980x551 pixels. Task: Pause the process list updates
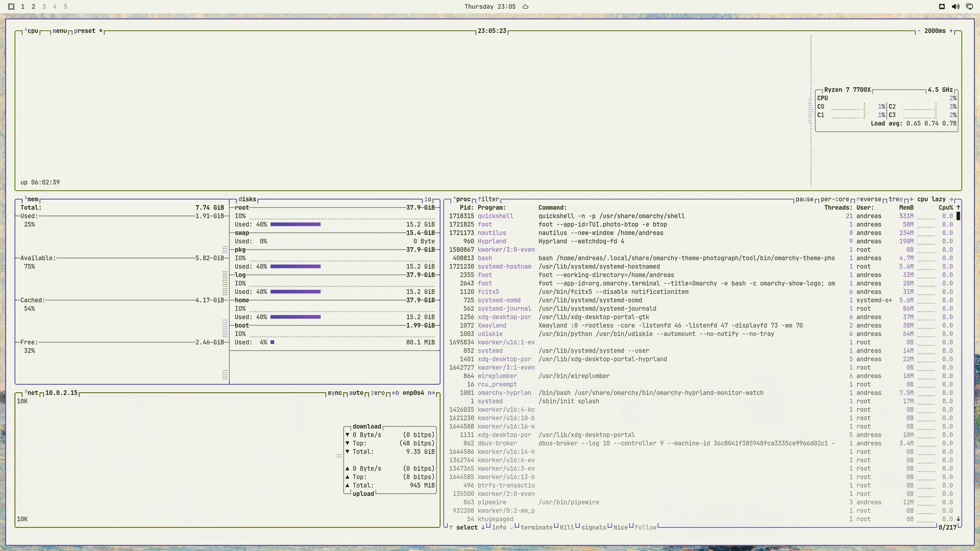(804, 199)
